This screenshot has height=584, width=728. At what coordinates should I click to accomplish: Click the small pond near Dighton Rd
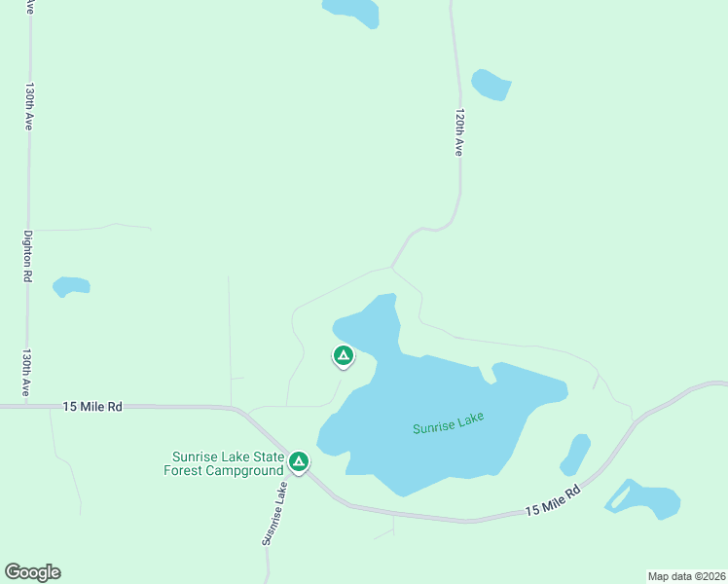point(71,286)
